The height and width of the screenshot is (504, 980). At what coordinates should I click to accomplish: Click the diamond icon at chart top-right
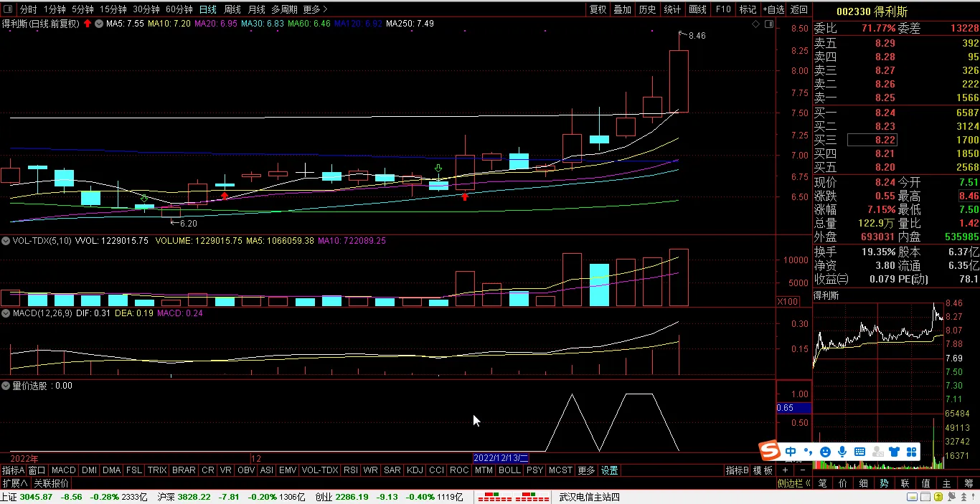pos(756,24)
